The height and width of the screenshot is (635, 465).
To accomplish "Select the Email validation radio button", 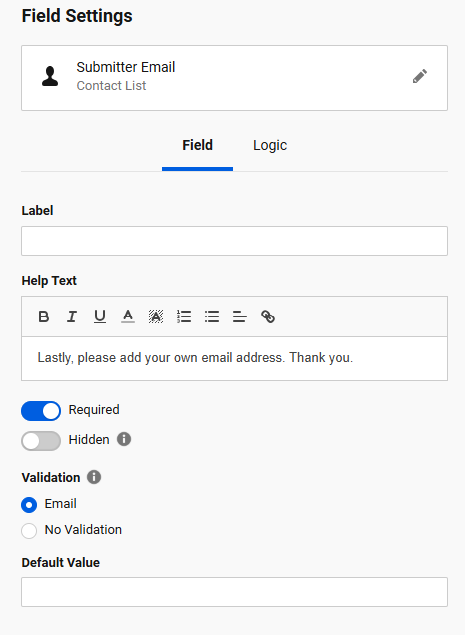I will [29, 505].
